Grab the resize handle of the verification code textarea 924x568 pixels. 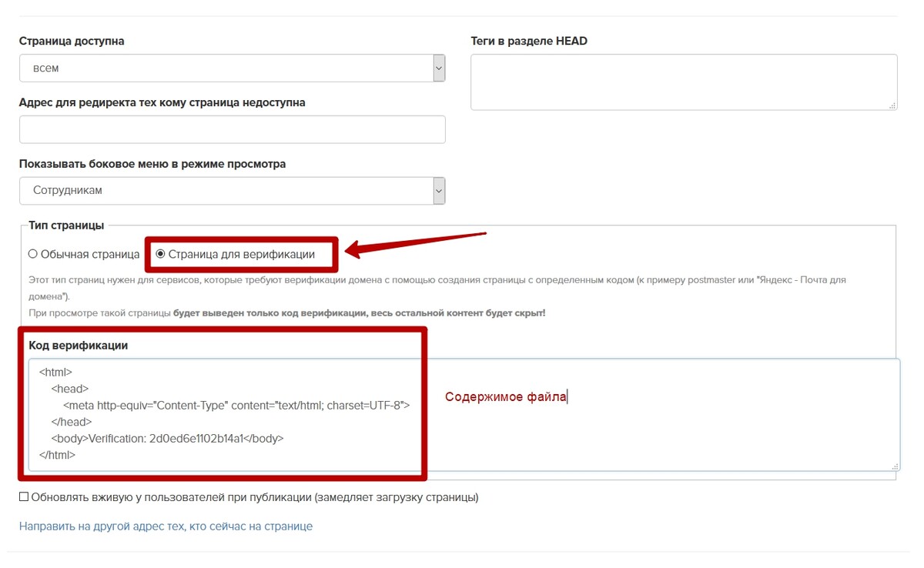tap(895, 466)
